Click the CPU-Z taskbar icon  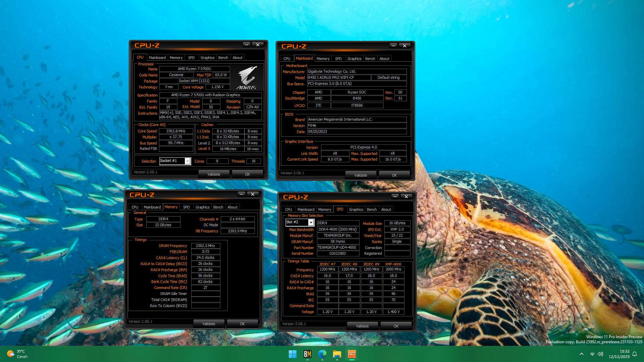(352, 354)
